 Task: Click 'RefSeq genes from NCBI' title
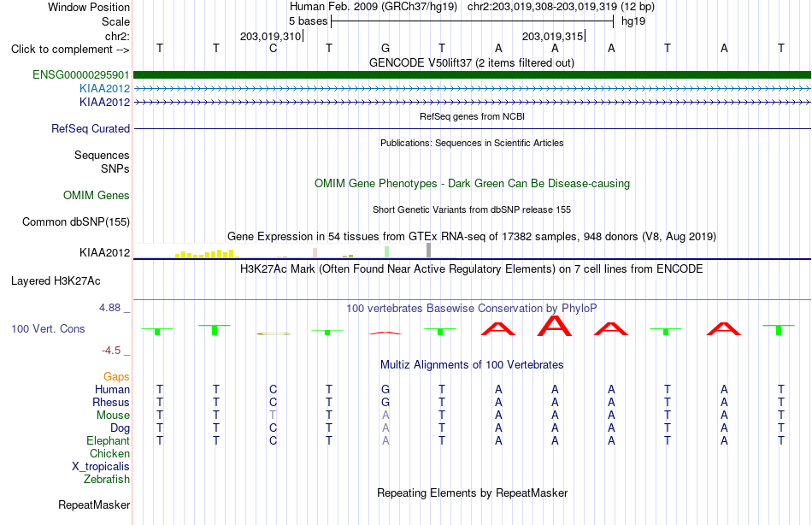click(x=472, y=116)
